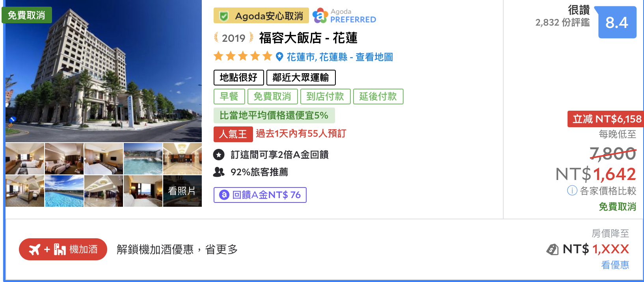Open the first twin-bed room thumbnail
This screenshot has width=644, height=282.
tap(25, 159)
